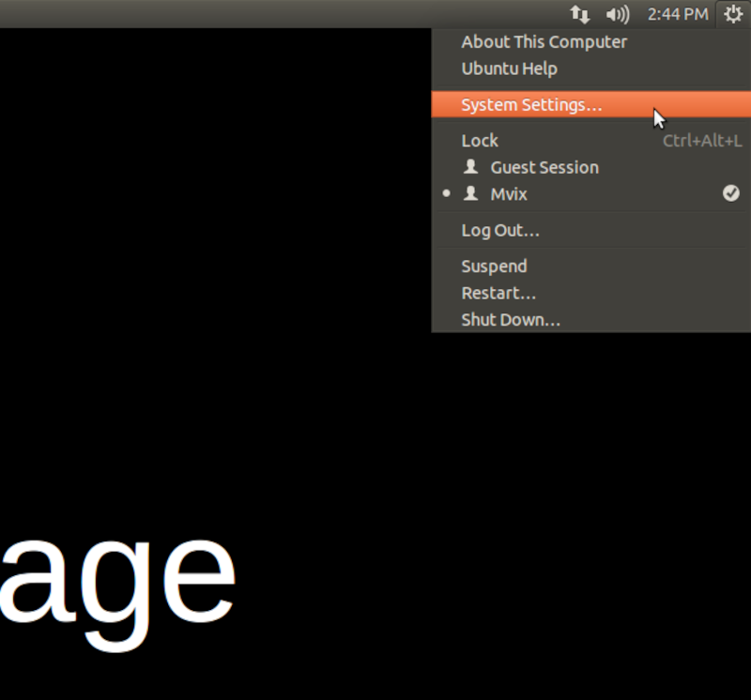
Task: Select the Mvix user account
Action: [x=591, y=194]
